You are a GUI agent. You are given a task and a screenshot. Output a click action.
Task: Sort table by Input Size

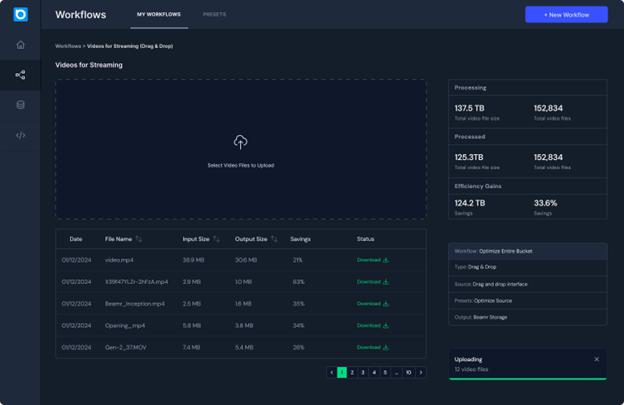click(217, 239)
